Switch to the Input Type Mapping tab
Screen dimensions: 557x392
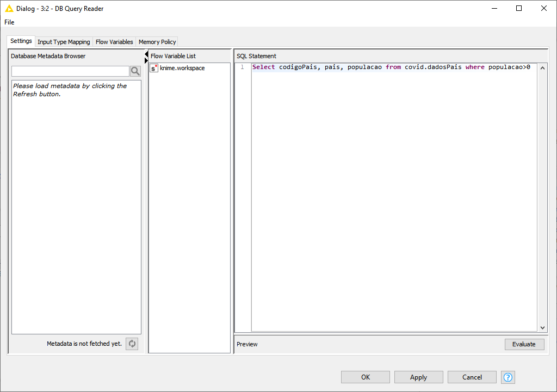(x=64, y=42)
